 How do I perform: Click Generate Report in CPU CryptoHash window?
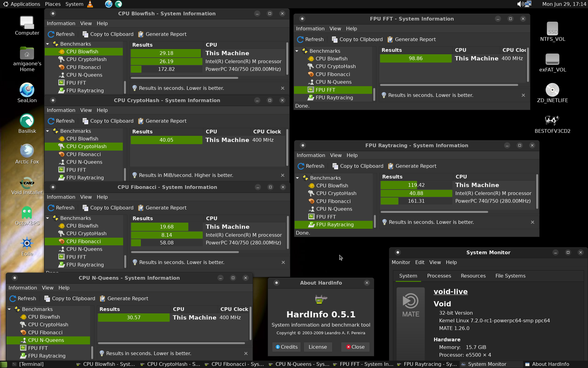[162, 121]
